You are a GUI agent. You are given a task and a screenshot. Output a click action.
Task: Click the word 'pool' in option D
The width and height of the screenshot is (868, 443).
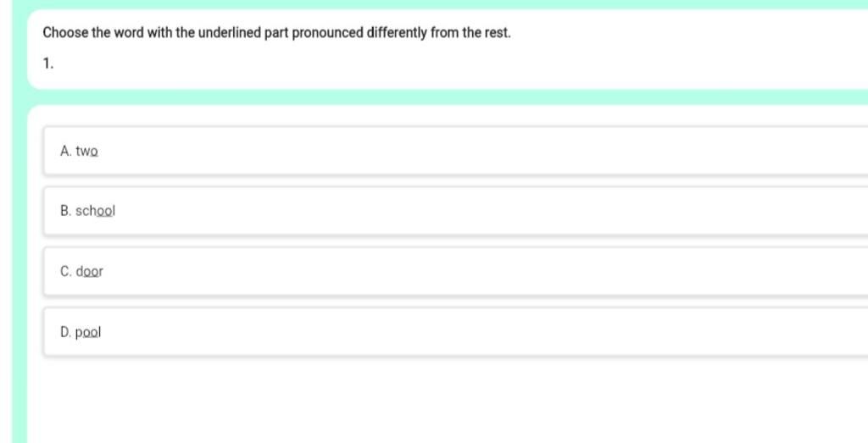88,332
